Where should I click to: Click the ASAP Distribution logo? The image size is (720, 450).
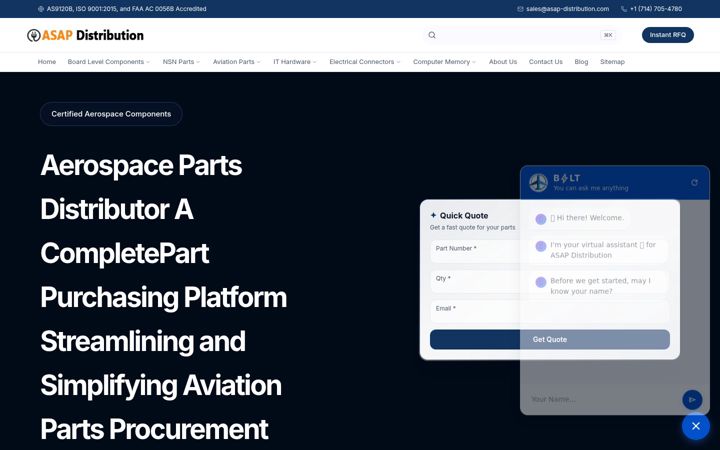85,35
